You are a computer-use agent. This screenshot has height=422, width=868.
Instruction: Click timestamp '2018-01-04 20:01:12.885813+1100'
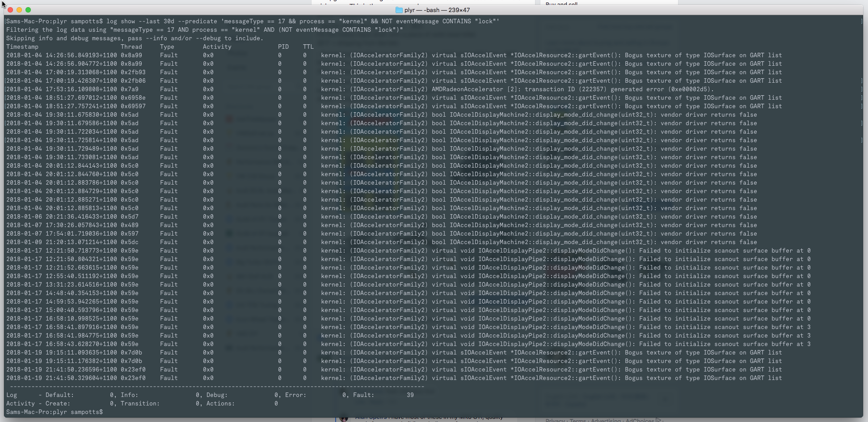[62, 208]
